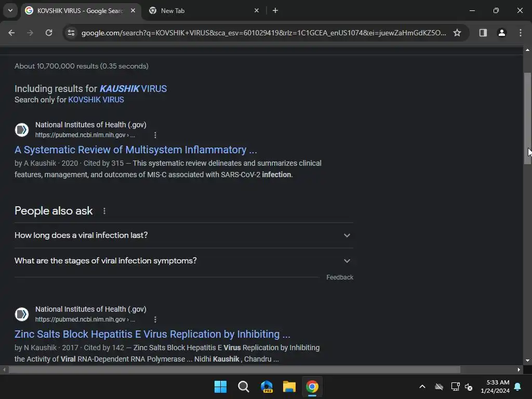
Task: Click the NIH favicon of the Zinc Salts result
Action: tap(22, 314)
